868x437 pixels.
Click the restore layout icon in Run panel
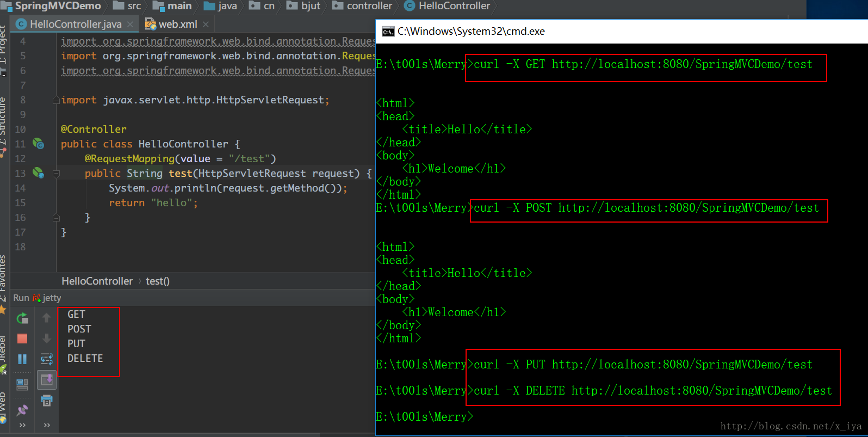[x=22, y=384]
